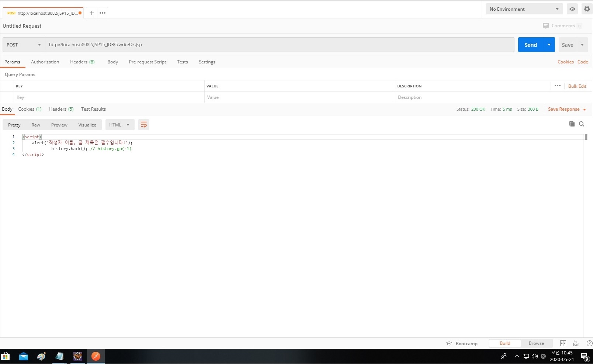
Task: Show hidden tray icons chevron
Action: coord(517,356)
